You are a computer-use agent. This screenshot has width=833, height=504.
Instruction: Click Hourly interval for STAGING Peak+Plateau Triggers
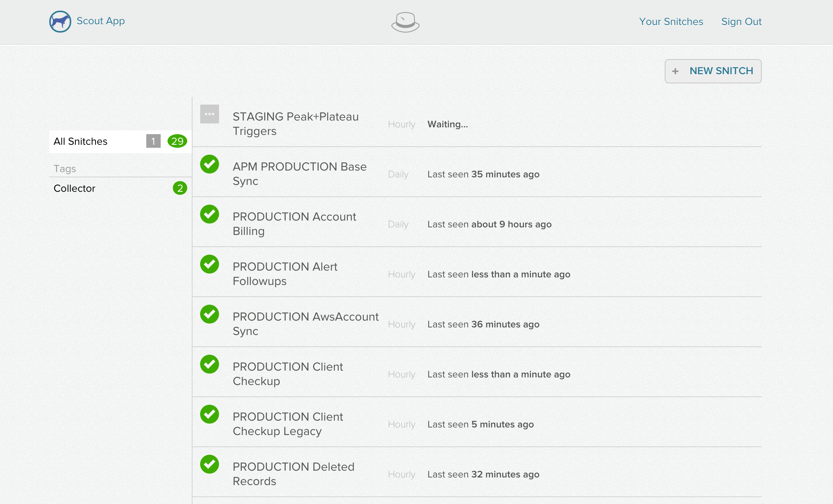(402, 124)
